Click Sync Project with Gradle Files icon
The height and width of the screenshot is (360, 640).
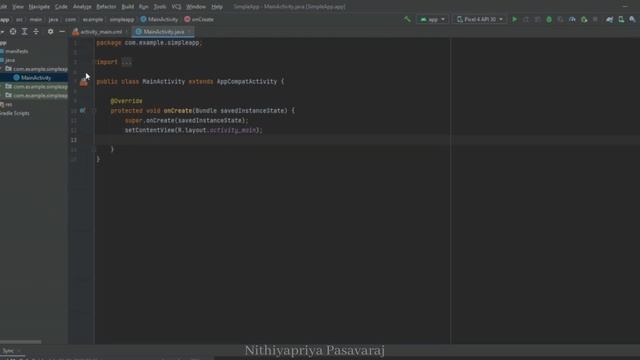click(609, 19)
